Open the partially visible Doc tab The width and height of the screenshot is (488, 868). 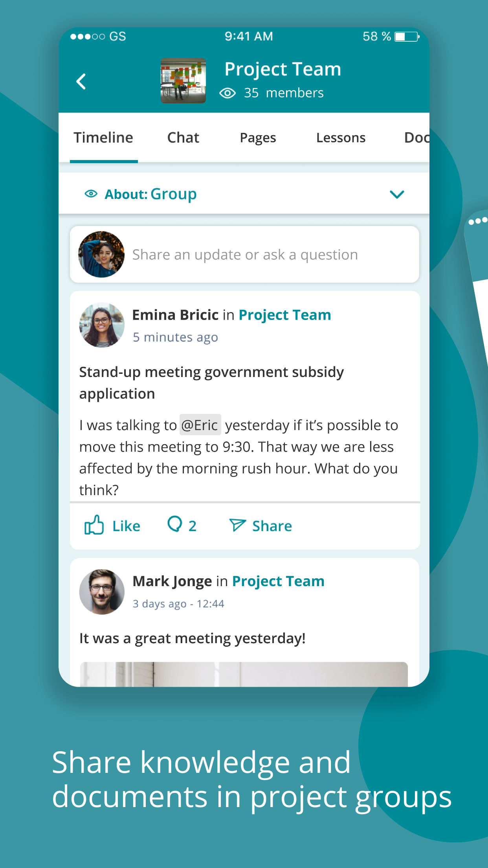point(416,138)
